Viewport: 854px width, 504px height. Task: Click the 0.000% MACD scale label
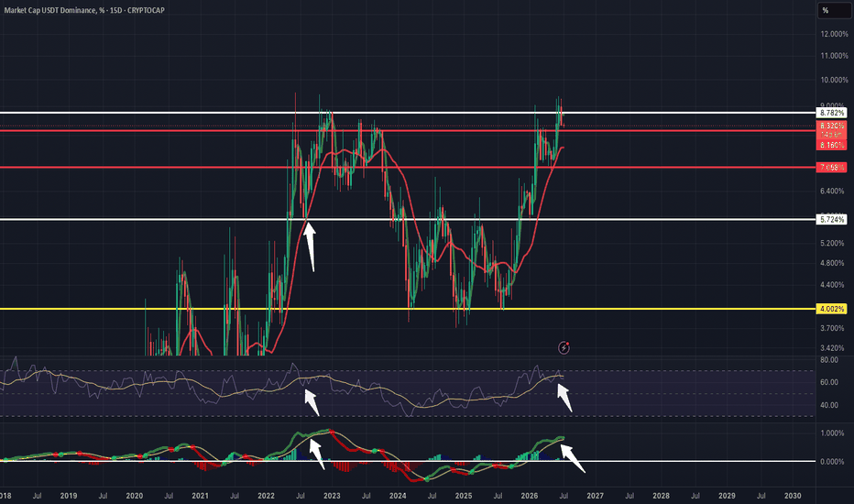click(x=832, y=462)
